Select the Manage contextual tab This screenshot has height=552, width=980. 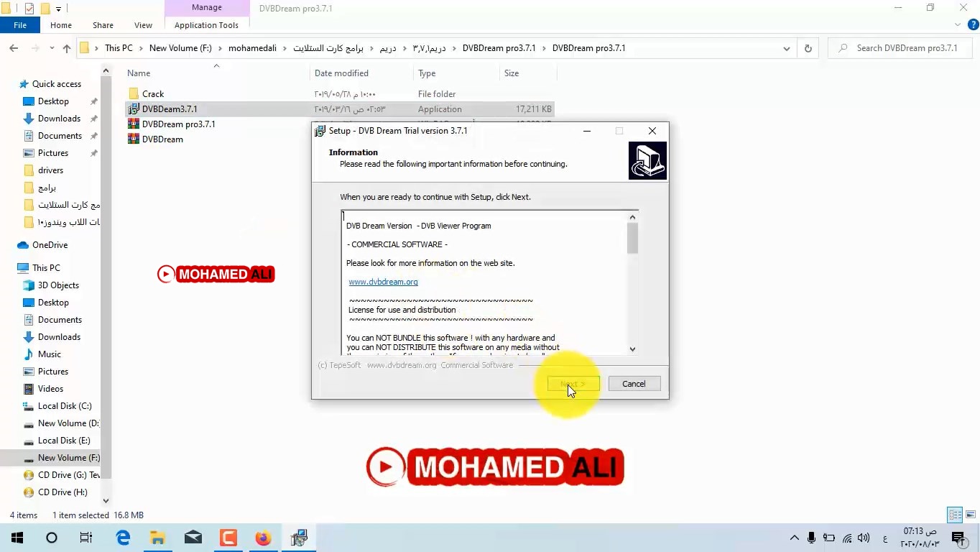pyautogui.click(x=207, y=8)
